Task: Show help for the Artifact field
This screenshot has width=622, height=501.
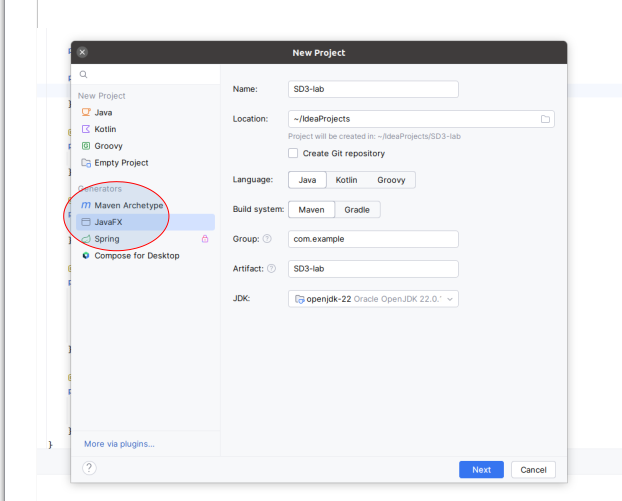Action: 271,269
